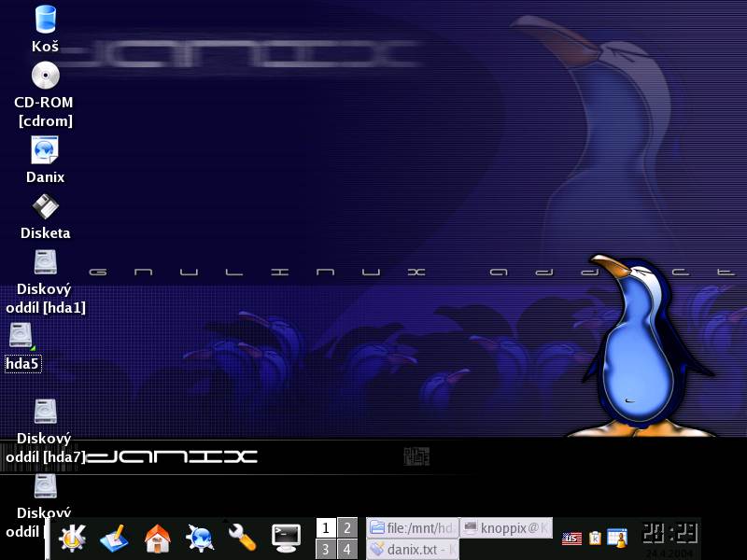
Task: Open the Disketa floppy icon
Action: point(45,206)
